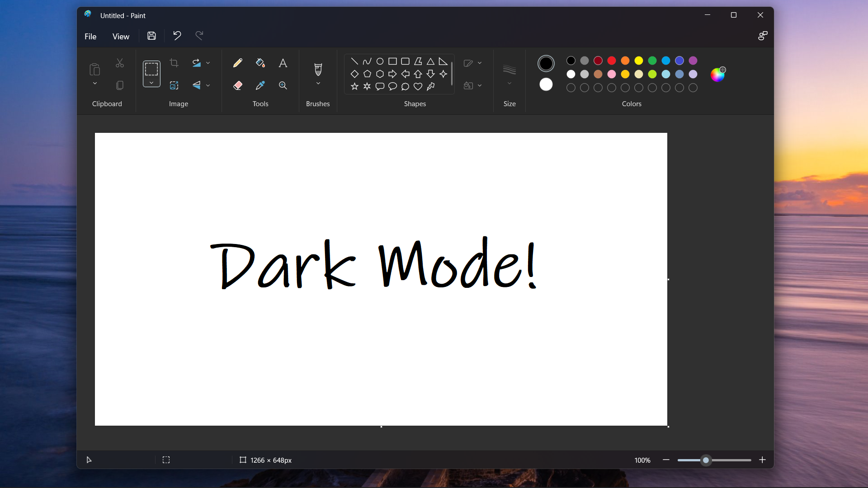Image resolution: width=868 pixels, height=488 pixels.
Task: Select the Pencil tool
Action: click(x=238, y=63)
